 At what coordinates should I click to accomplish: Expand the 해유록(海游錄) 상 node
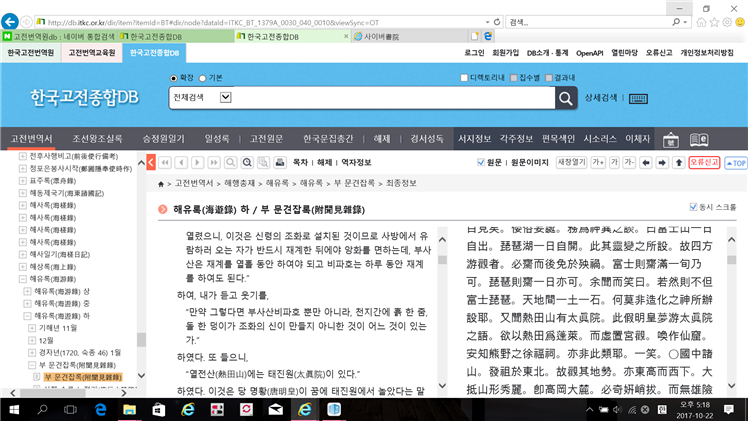(27, 291)
